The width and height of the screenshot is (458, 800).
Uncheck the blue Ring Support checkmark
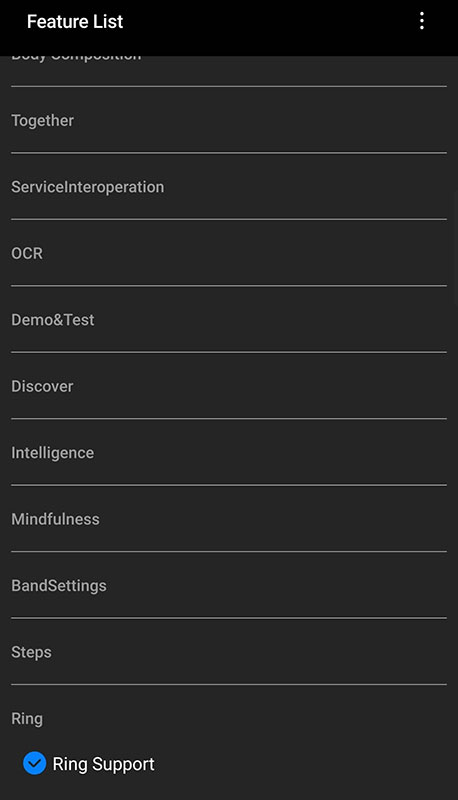(x=35, y=763)
